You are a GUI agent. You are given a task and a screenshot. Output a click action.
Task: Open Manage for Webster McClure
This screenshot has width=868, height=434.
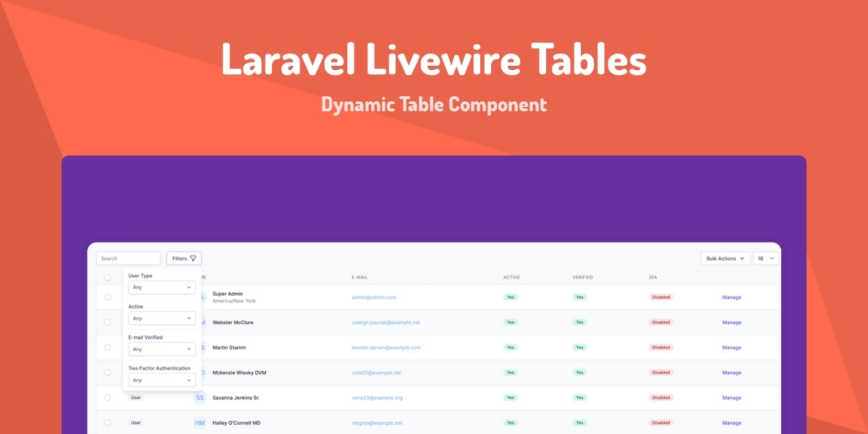pos(731,322)
